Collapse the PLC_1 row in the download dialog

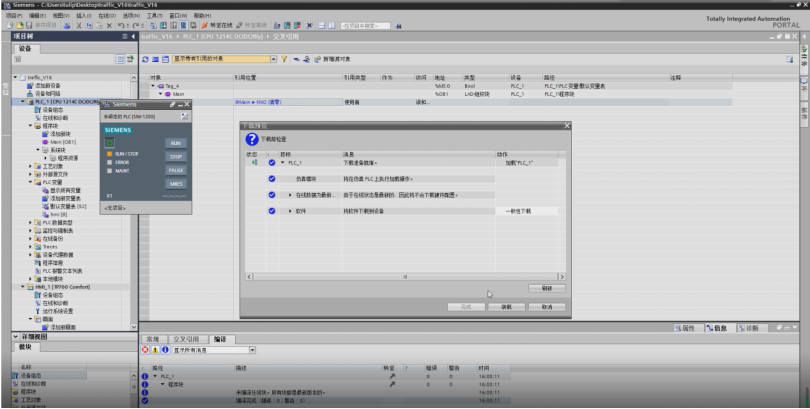tap(283, 163)
